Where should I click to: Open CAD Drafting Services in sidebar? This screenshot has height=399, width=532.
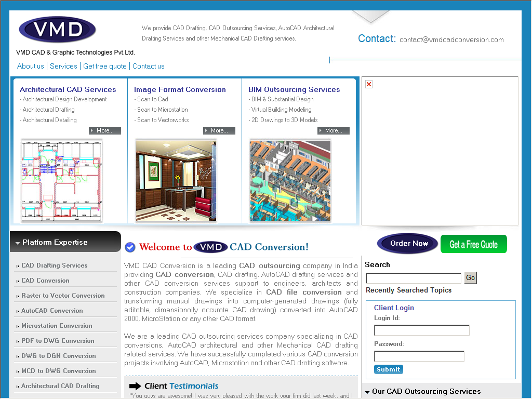click(54, 265)
